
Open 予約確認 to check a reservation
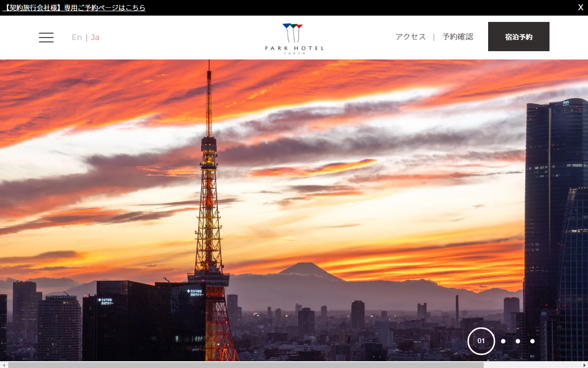[457, 37]
